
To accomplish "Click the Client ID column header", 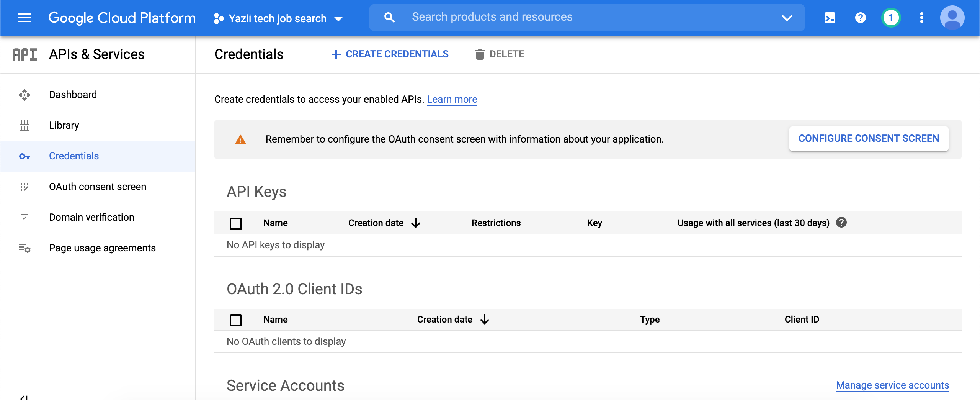I will pos(802,320).
